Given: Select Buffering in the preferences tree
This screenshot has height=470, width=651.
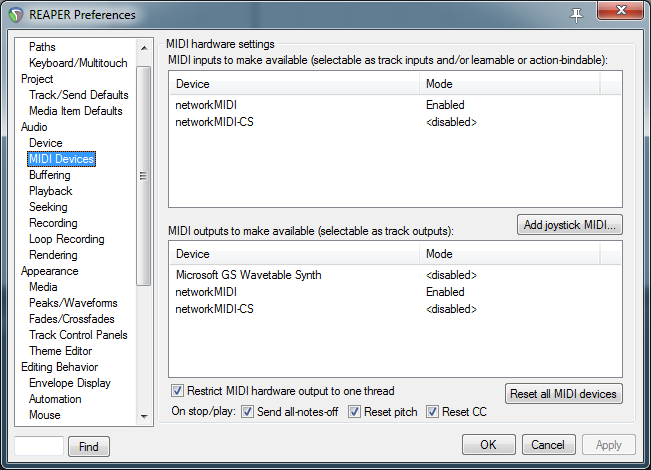Looking at the screenshot, I should point(49,175).
